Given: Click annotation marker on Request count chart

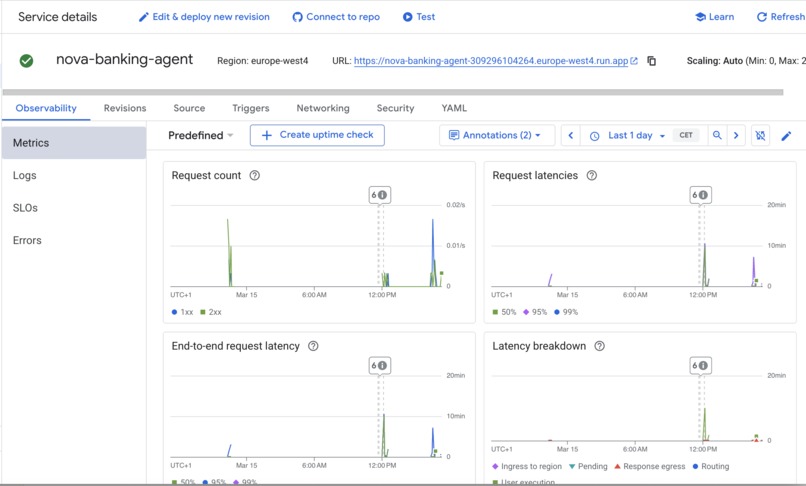Looking at the screenshot, I should 380,195.
